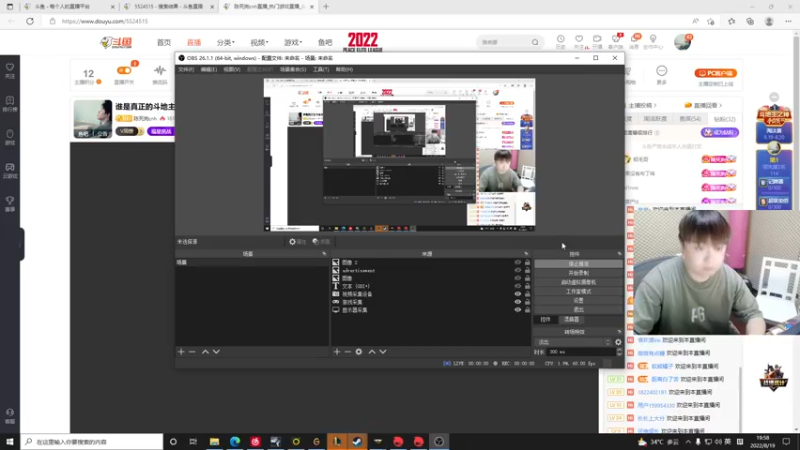This screenshot has width=800, height=450.
Task: Open the 工具(T) menu in OBS
Action: (x=321, y=69)
